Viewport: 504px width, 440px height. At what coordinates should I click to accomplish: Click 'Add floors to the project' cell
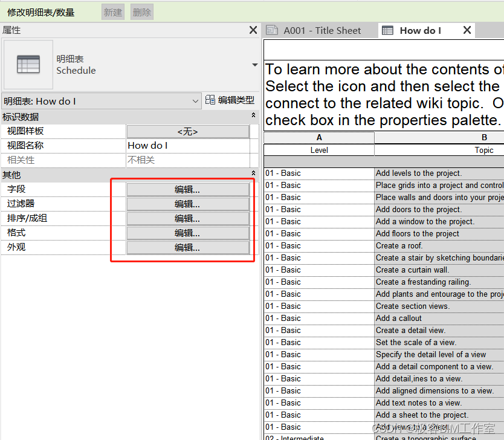[439, 234]
